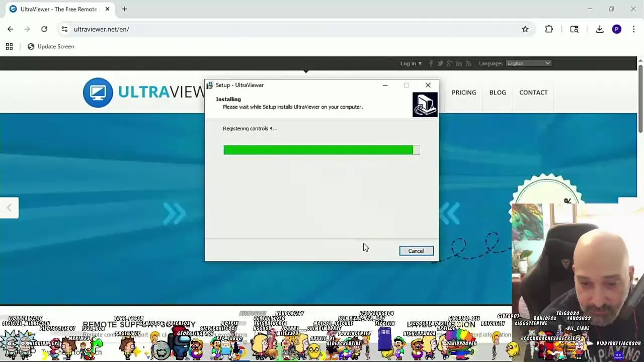Open the Facebook icon in site header
Viewport: 644px width, 362px height.
431,63
